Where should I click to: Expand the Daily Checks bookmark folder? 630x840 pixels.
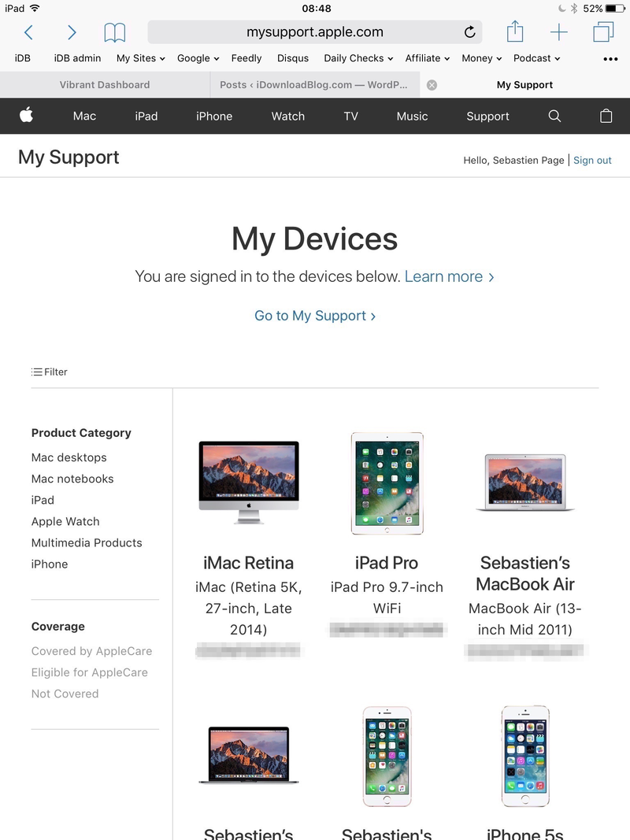pyautogui.click(x=358, y=57)
